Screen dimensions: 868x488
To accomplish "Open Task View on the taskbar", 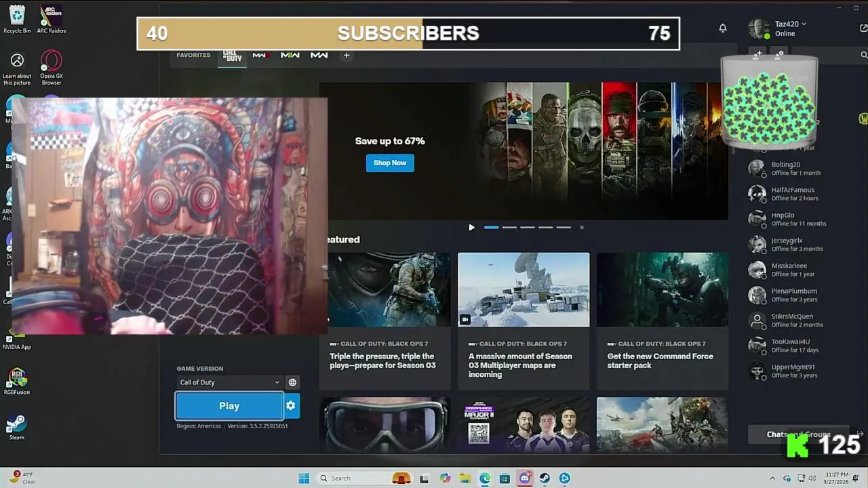I will click(x=425, y=479).
